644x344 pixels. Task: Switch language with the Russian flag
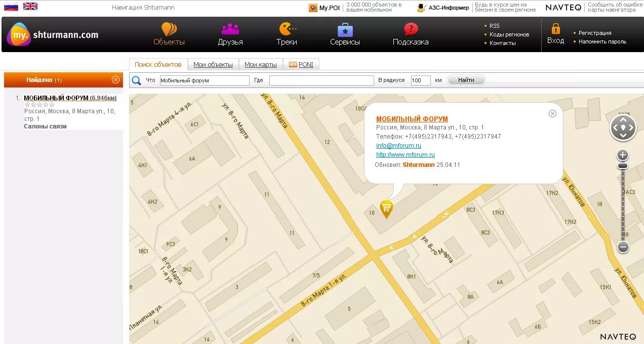(x=11, y=7)
